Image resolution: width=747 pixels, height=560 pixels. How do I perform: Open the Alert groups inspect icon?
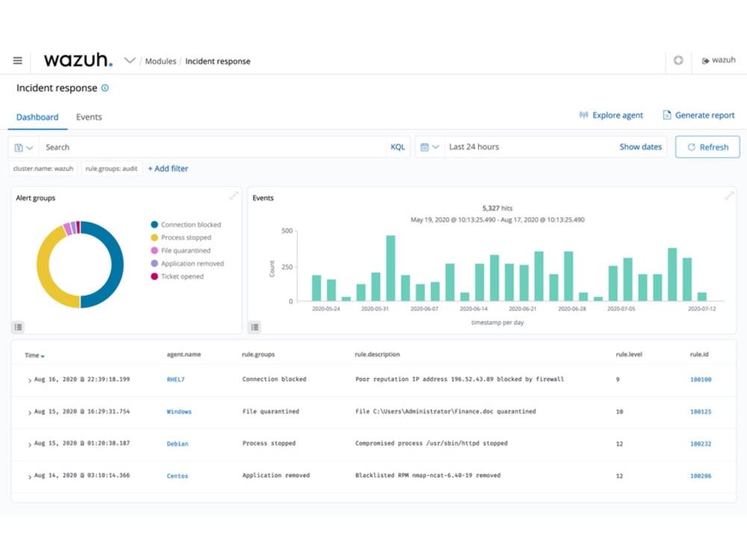coord(18,327)
